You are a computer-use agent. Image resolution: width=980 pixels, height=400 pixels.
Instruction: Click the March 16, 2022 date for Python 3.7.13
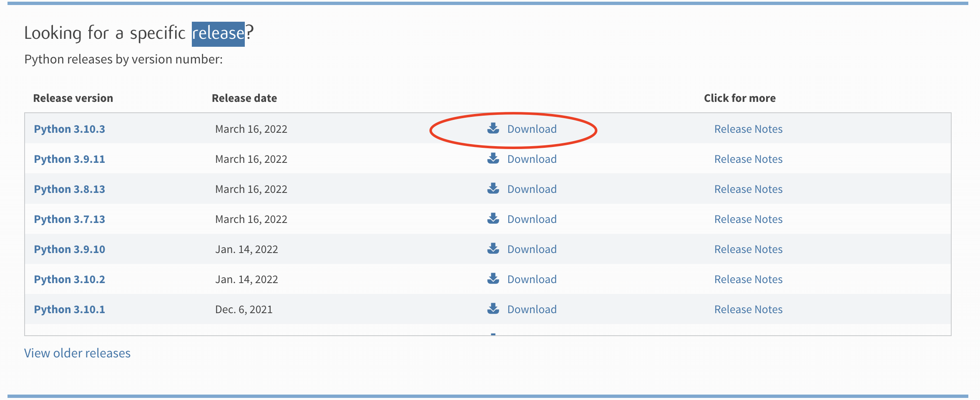tap(251, 219)
